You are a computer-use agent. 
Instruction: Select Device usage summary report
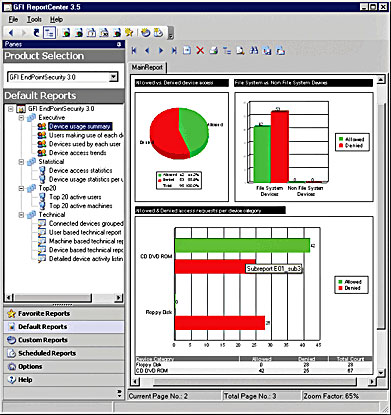[x=79, y=126]
